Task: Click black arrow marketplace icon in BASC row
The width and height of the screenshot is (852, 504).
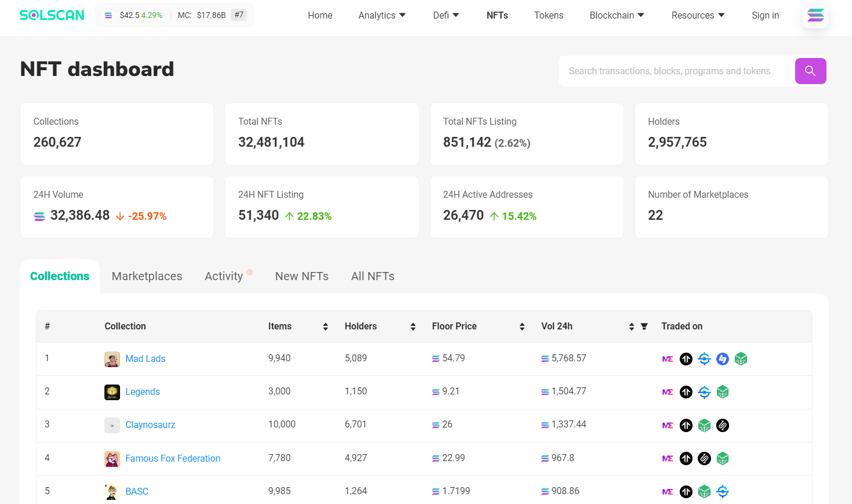Action: (686, 492)
